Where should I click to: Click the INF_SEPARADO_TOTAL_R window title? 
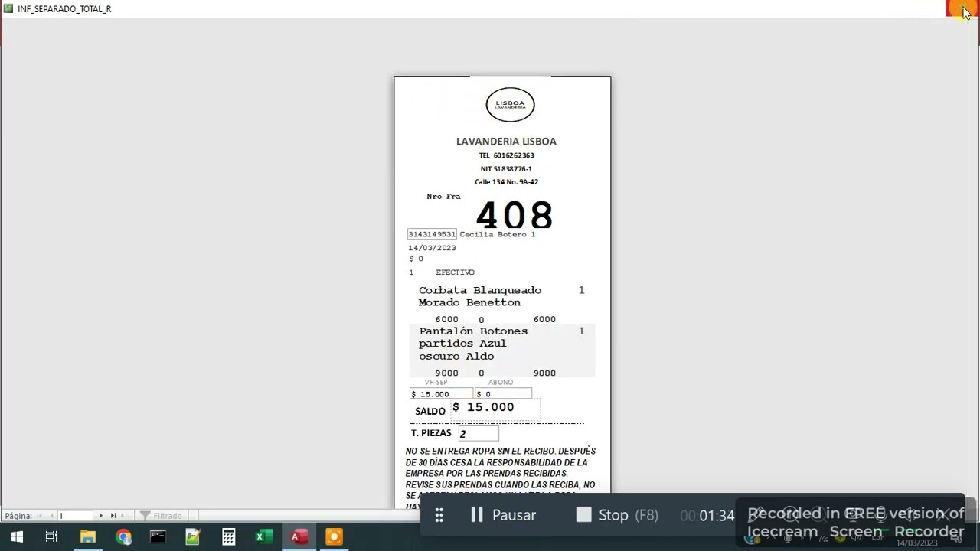(64, 9)
